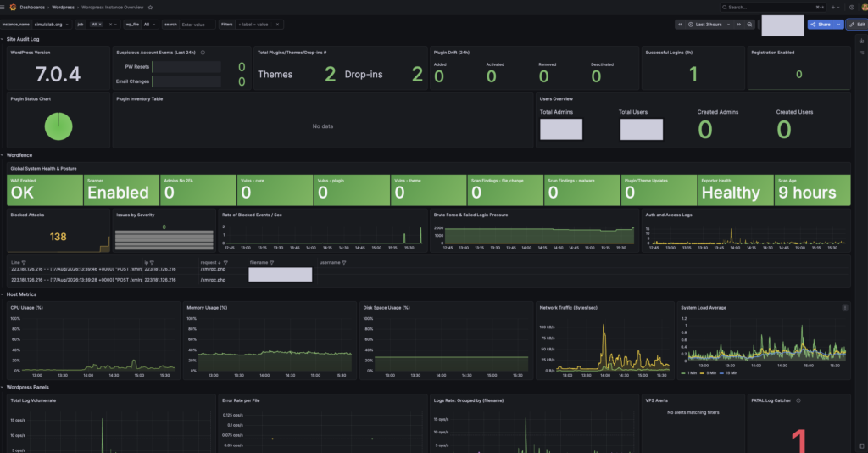Screen dimensions: 868x453
Task: Click the Share button
Action: point(821,25)
